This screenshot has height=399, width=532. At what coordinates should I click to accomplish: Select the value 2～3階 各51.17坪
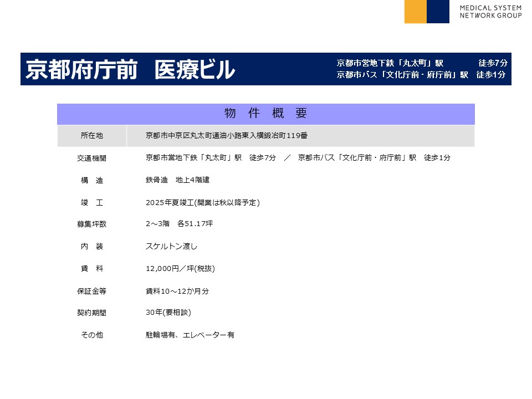tap(179, 224)
